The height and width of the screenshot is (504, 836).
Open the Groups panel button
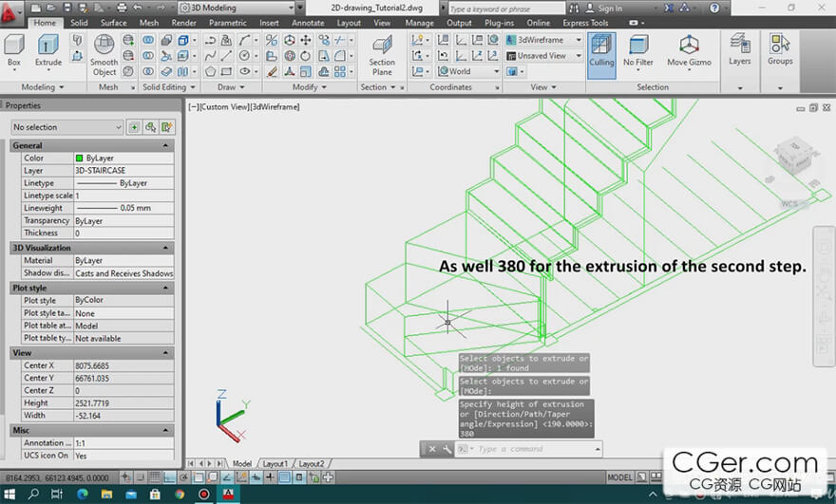click(x=780, y=49)
